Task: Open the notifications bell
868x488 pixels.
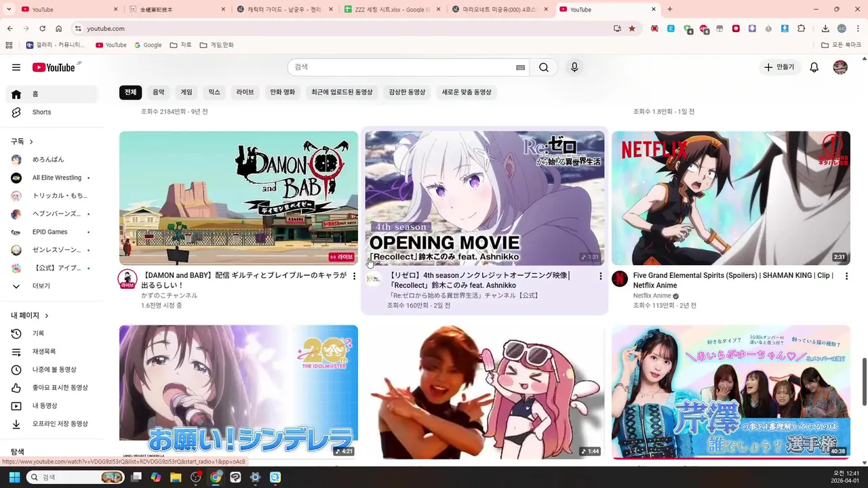Action: (x=814, y=67)
